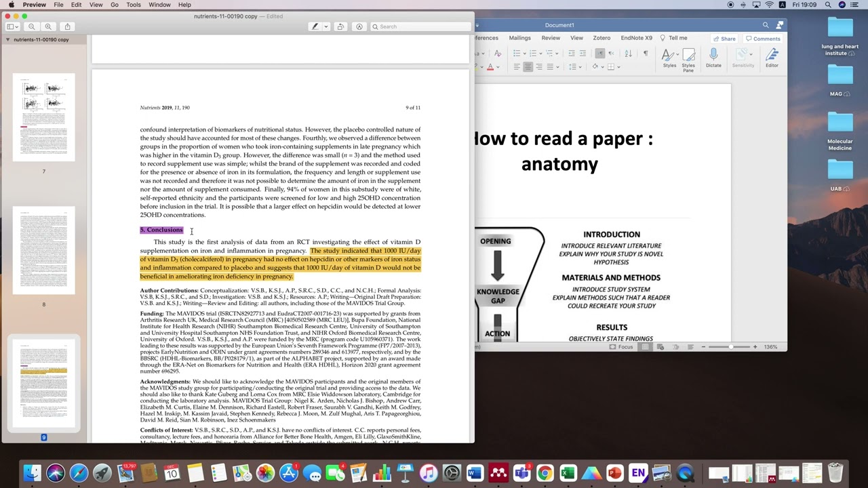The image size is (868, 488).
Task: Open borders dropdown in Word
Action: pyautogui.click(x=617, y=66)
